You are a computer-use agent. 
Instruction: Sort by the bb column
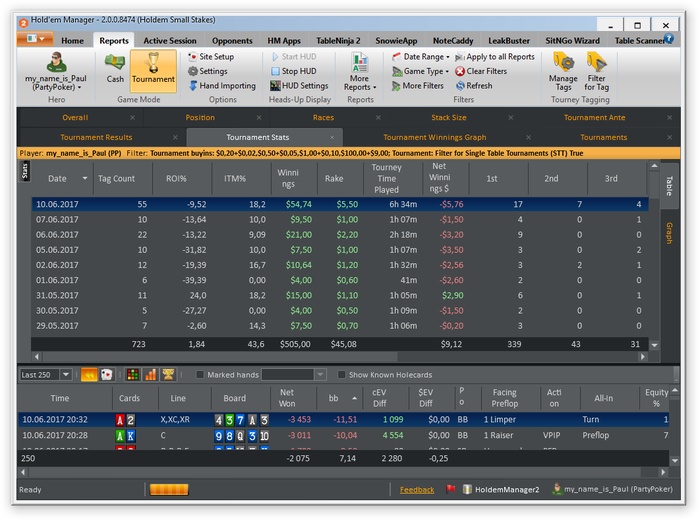pos(333,398)
